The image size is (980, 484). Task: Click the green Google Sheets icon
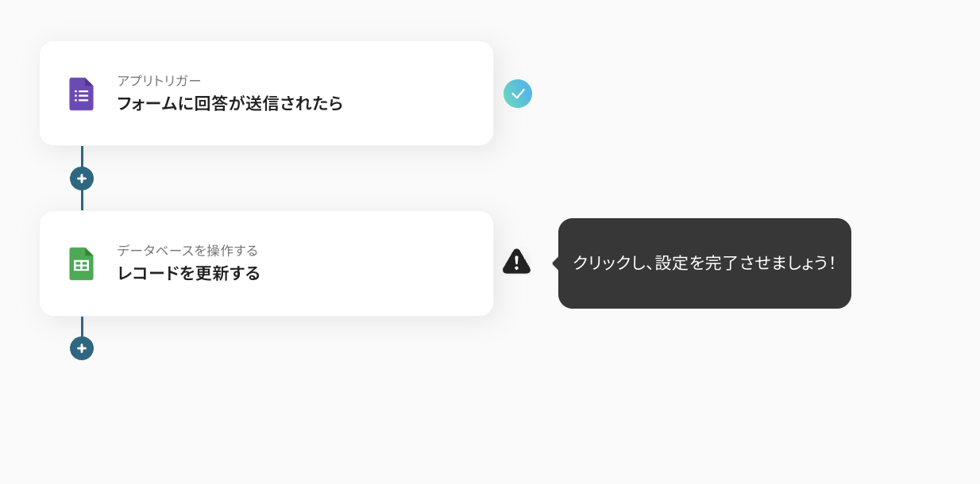(x=81, y=263)
